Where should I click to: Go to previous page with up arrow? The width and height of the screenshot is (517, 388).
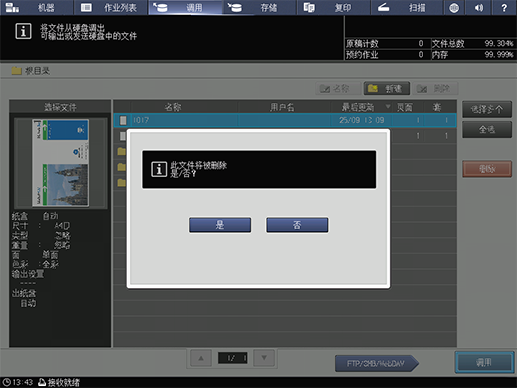click(x=201, y=358)
